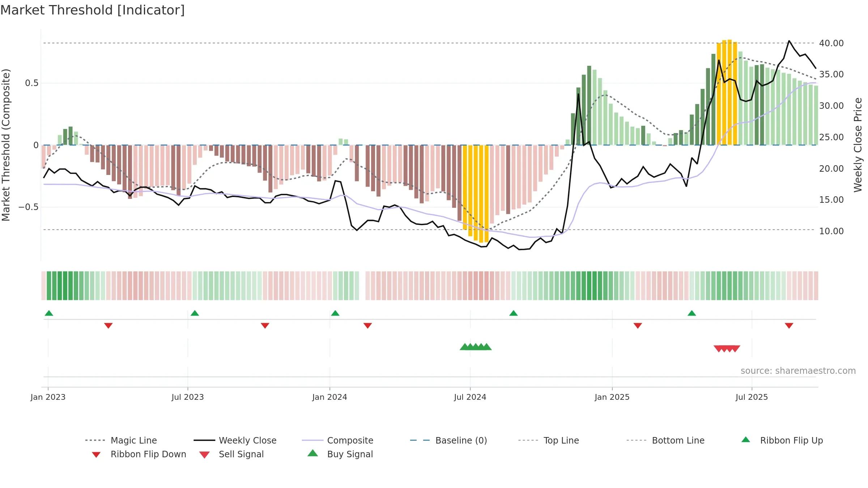Click the 10.00 price axis tick
This screenshot has height=488, width=868.
tap(831, 231)
